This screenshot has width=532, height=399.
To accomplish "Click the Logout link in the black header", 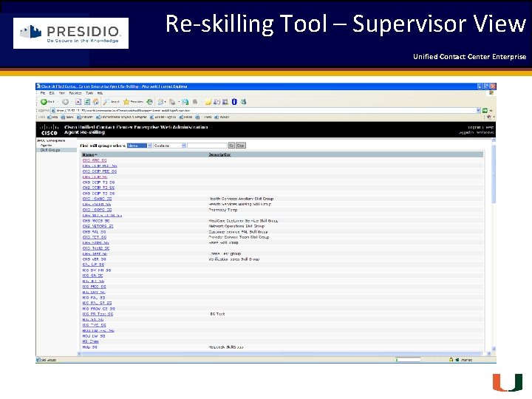I will pos(474,128).
